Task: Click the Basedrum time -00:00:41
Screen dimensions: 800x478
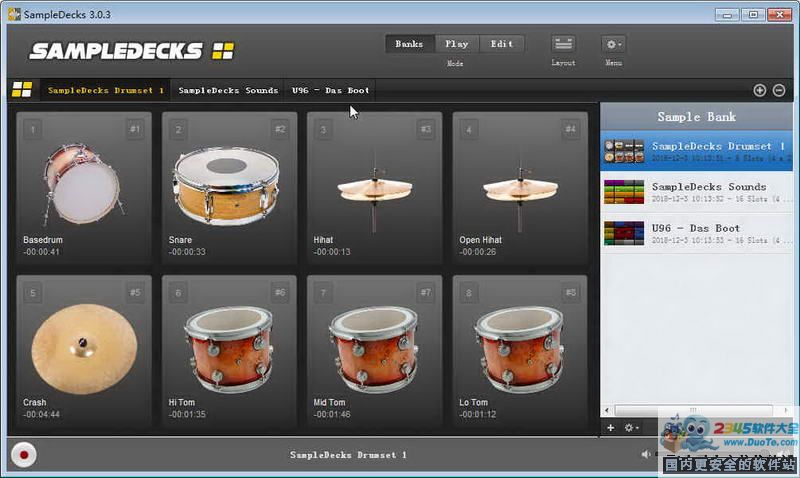Action: point(41,251)
